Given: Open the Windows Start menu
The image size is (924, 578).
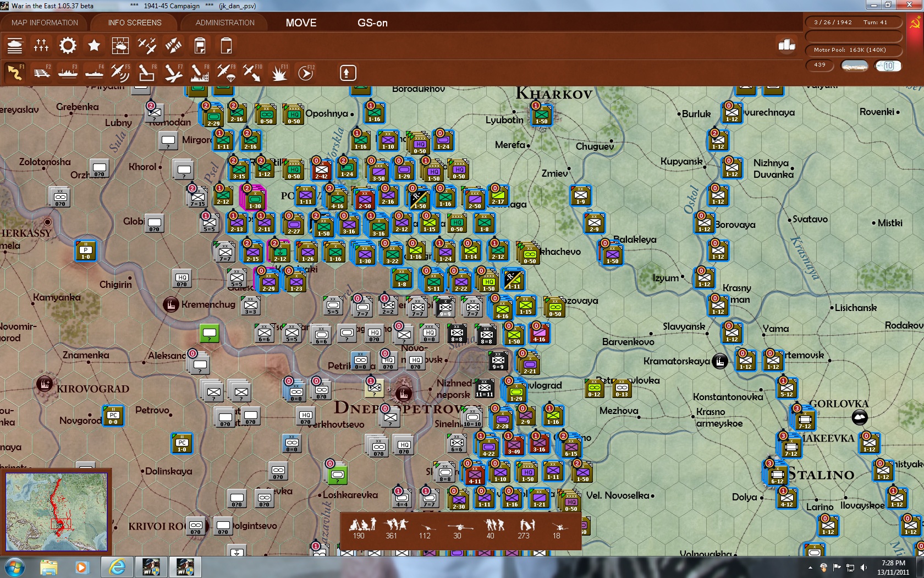Looking at the screenshot, I should tap(14, 567).
